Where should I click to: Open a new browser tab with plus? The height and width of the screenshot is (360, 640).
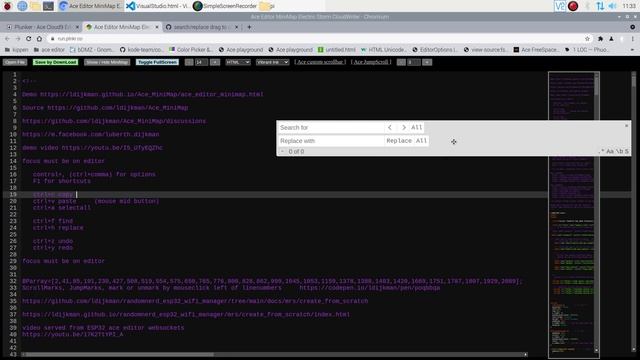[x=249, y=27]
